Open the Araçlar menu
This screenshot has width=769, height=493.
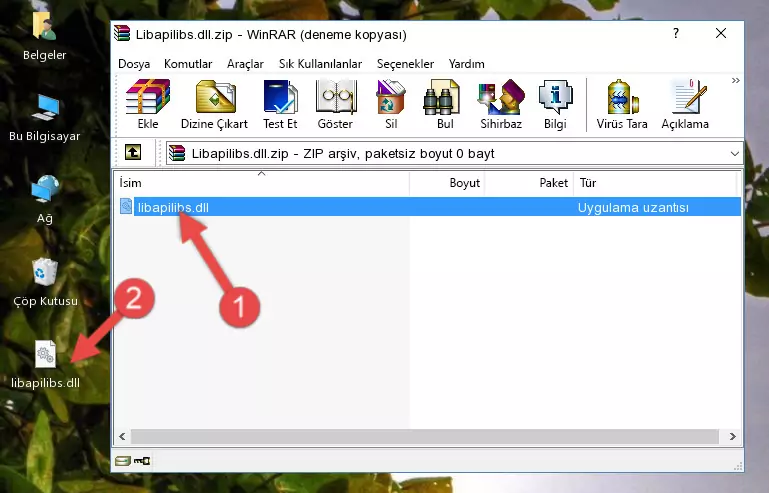245,64
